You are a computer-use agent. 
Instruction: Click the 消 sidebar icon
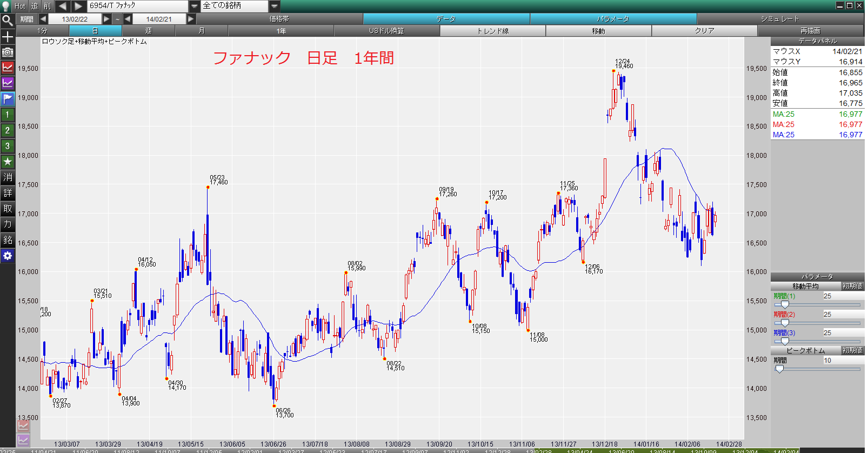(8, 177)
